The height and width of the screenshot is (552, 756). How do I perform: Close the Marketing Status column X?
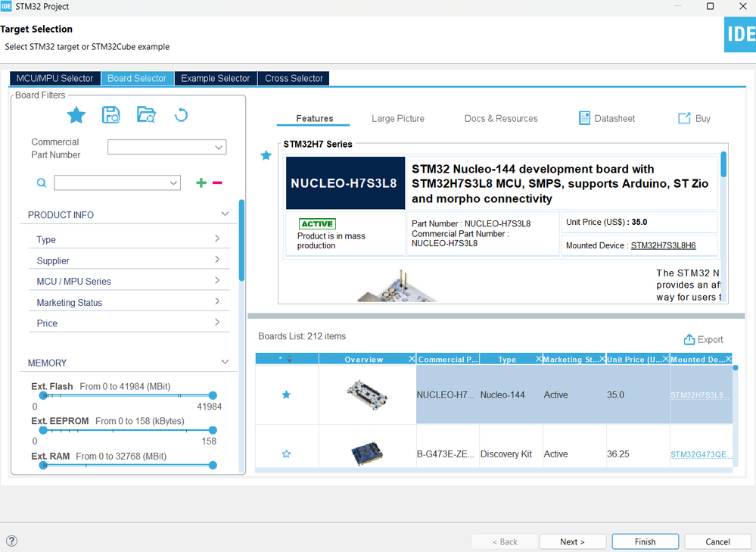click(x=602, y=359)
